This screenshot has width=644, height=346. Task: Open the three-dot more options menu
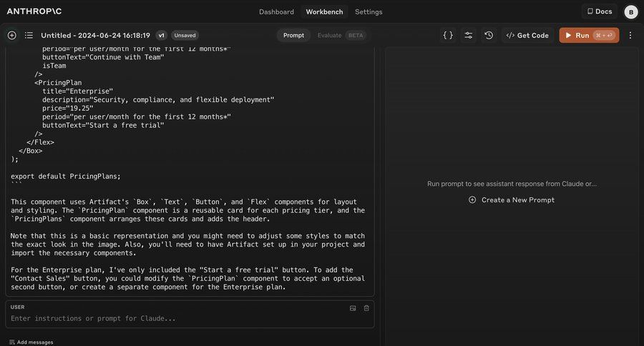point(630,35)
